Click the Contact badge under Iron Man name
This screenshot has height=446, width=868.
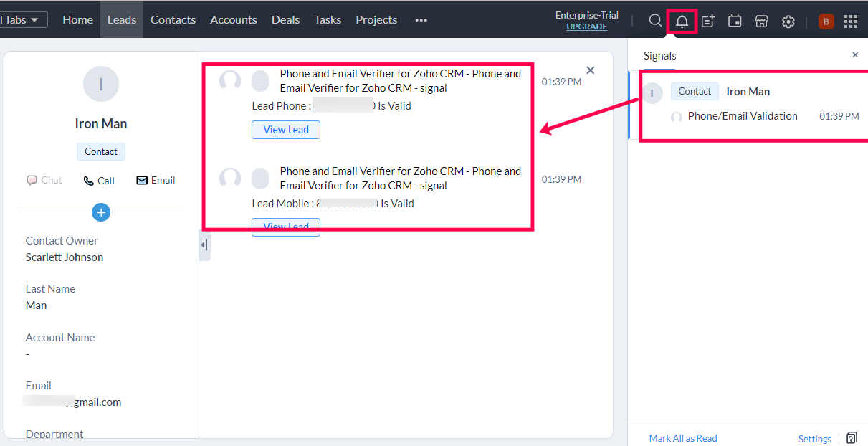pos(101,151)
